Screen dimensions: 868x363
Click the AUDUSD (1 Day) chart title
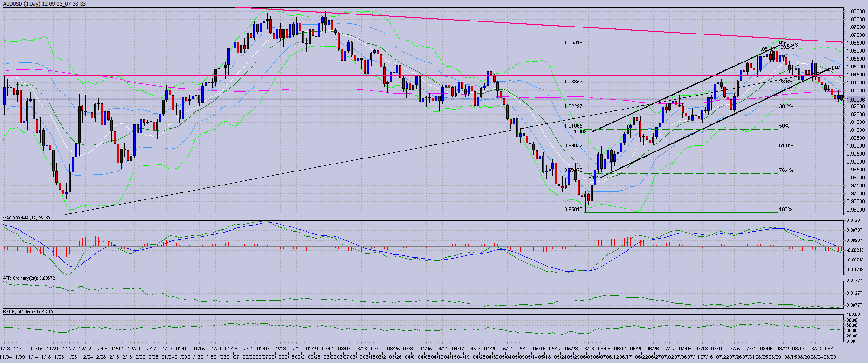click(x=44, y=4)
